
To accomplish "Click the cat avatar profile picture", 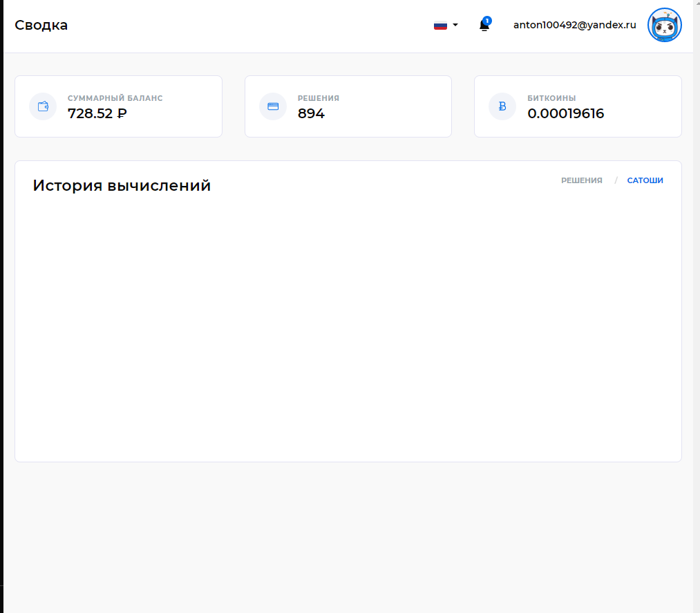I will (x=664, y=25).
